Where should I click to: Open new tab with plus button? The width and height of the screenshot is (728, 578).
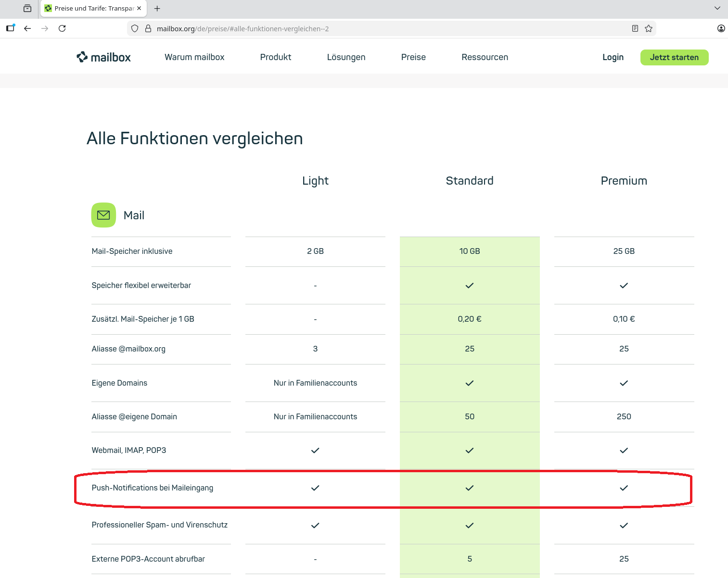pos(157,8)
